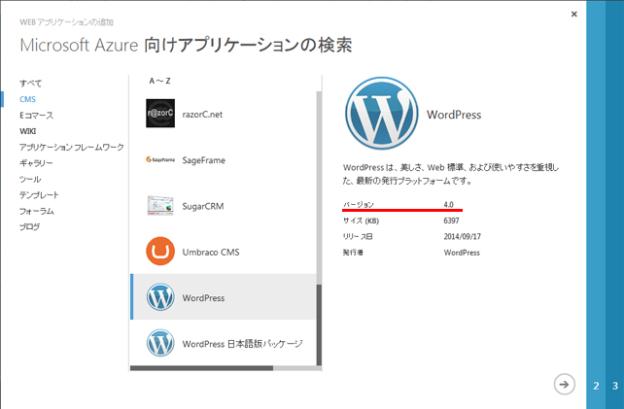Click the WordPress description paragraph
624x409 pixels.
click(x=451, y=174)
